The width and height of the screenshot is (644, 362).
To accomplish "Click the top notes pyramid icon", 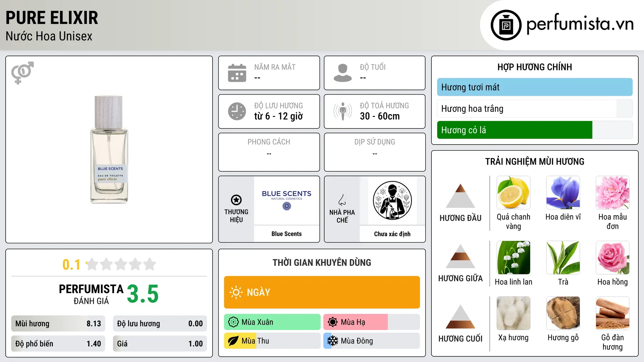I will point(460,196).
